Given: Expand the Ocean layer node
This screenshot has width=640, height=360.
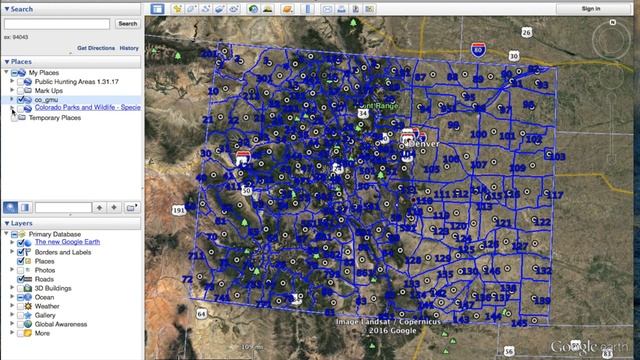Looking at the screenshot, I should coord(12,297).
